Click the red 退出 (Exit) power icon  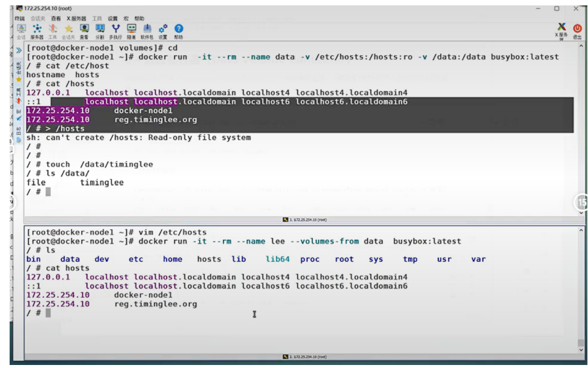click(577, 31)
